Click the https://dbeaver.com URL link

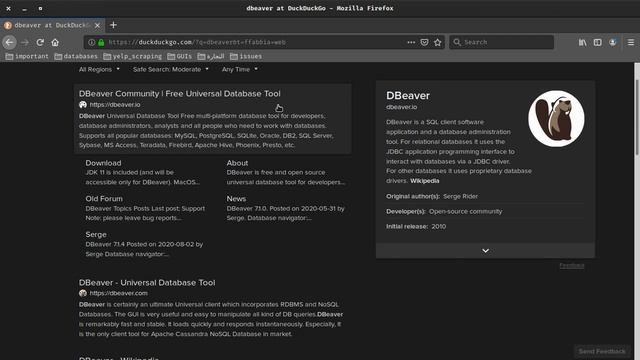pyautogui.click(x=118, y=293)
